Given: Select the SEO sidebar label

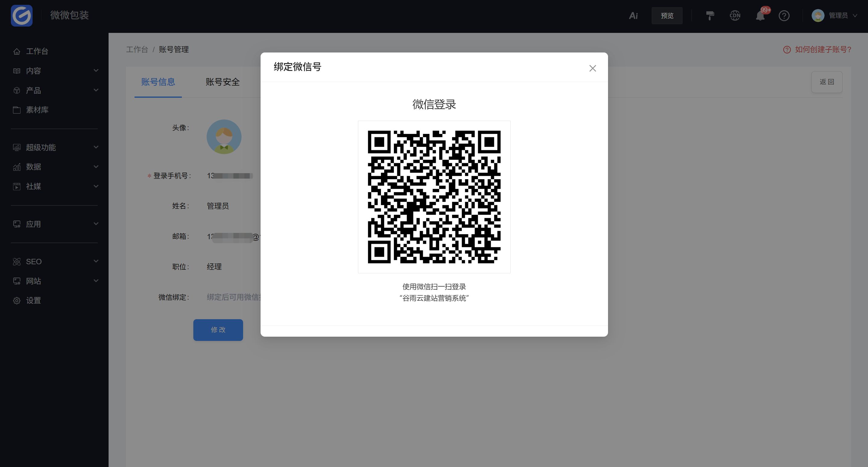Looking at the screenshot, I should click(x=34, y=262).
